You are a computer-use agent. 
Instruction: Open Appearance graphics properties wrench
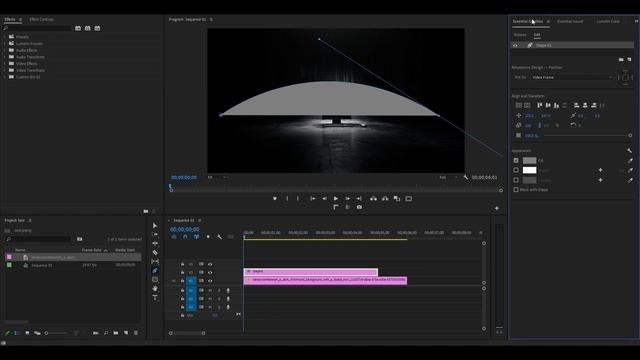(x=629, y=151)
